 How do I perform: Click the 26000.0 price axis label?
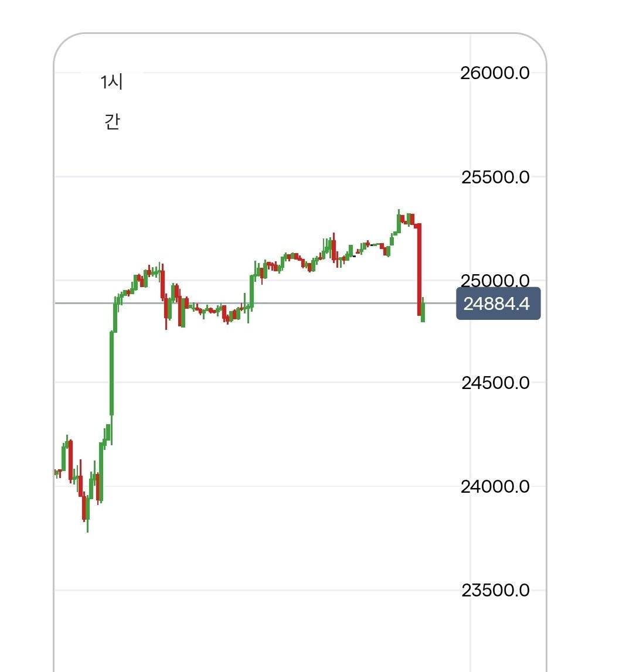pyautogui.click(x=495, y=73)
